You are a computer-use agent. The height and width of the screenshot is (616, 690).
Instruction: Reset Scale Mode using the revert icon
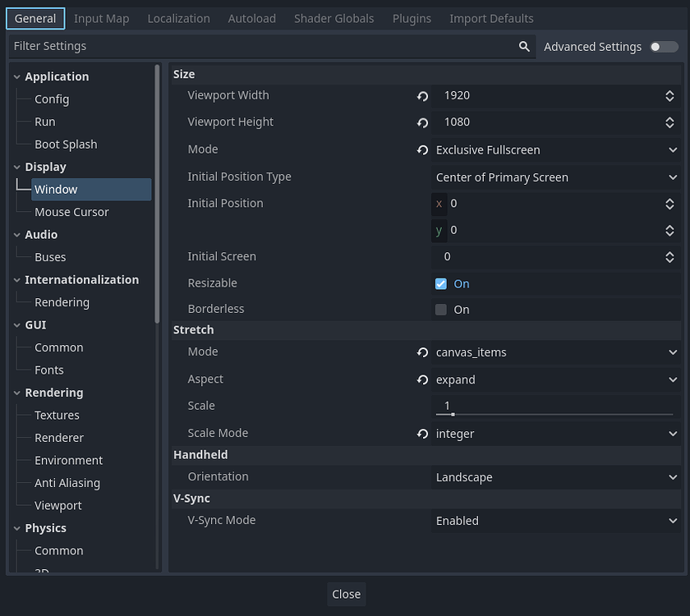[x=422, y=433]
